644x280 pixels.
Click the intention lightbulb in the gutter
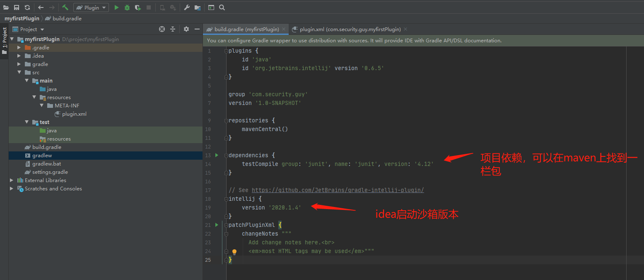[x=234, y=252]
